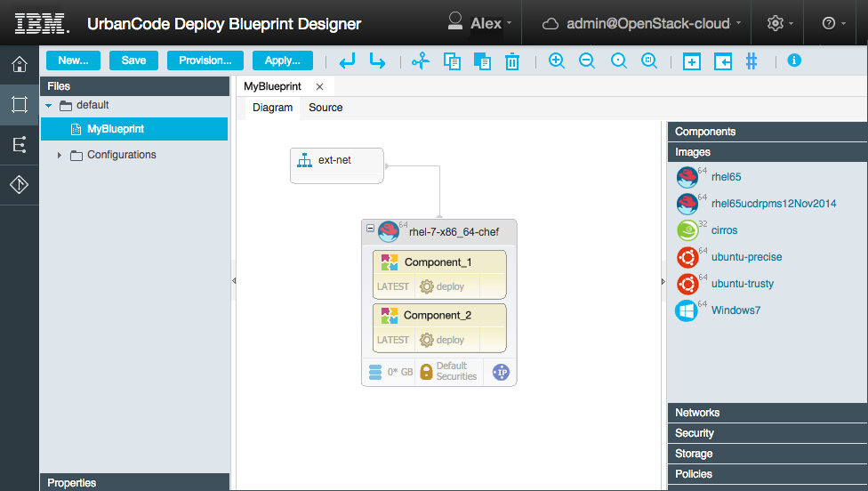Image resolution: width=868 pixels, height=491 pixels.
Task: Collapse the left Files panel via splitter arrow
Action: (x=234, y=280)
